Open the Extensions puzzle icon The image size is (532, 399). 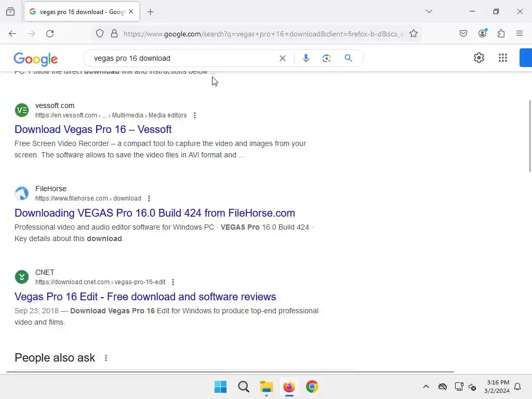501,33
